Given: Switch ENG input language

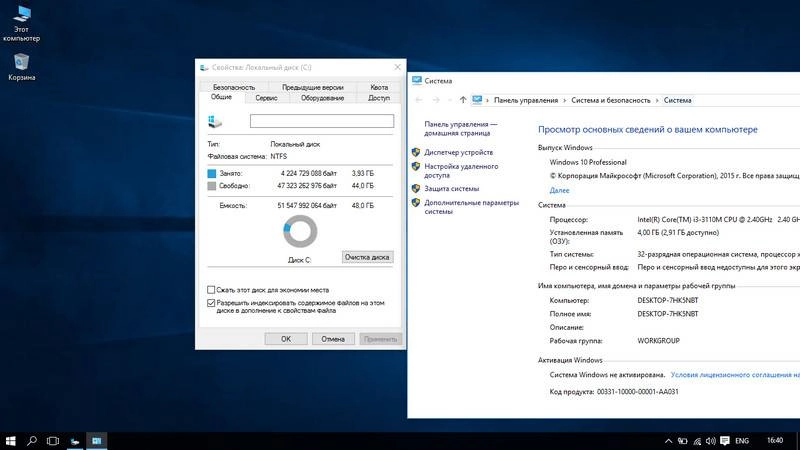Looking at the screenshot, I should (x=742, y=441).
